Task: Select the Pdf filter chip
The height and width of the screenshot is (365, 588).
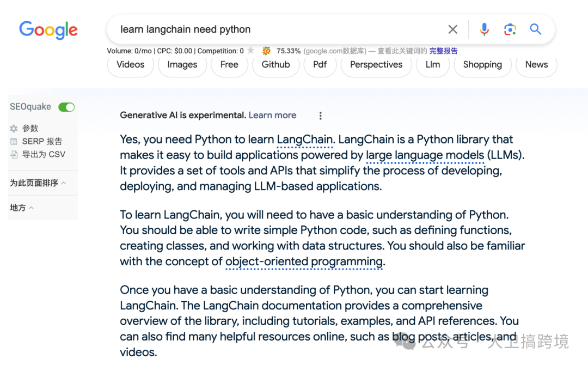Action: point(320,65)
